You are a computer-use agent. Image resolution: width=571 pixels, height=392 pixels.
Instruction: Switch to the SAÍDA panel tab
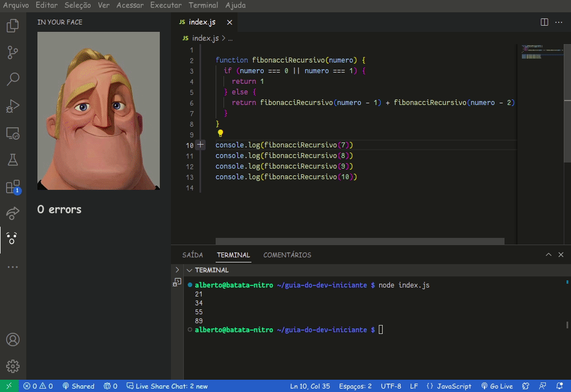(x=193, y=255)
